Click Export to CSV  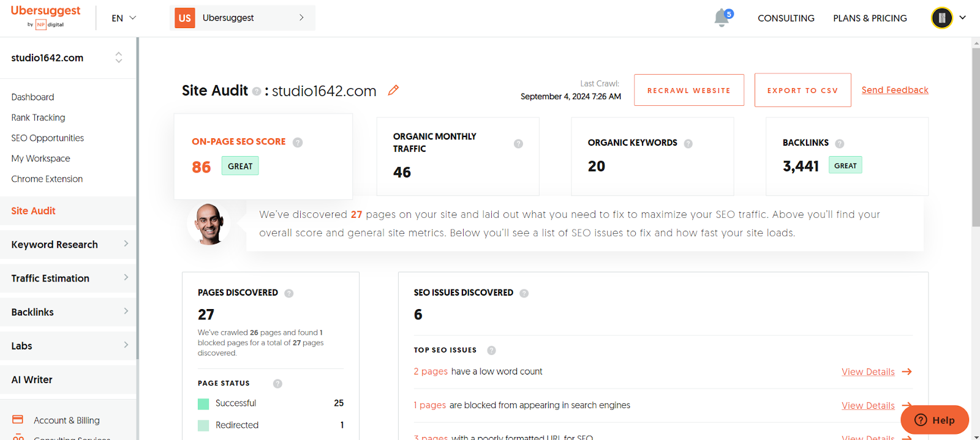802,90
